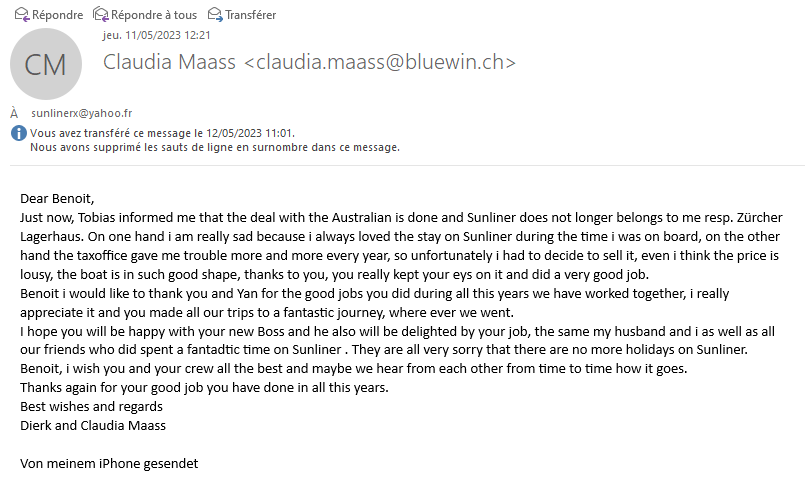This screenshot has width=805, height=489.
Task: Open the CM sender avatar circle
Action: (x=46, y=64)
